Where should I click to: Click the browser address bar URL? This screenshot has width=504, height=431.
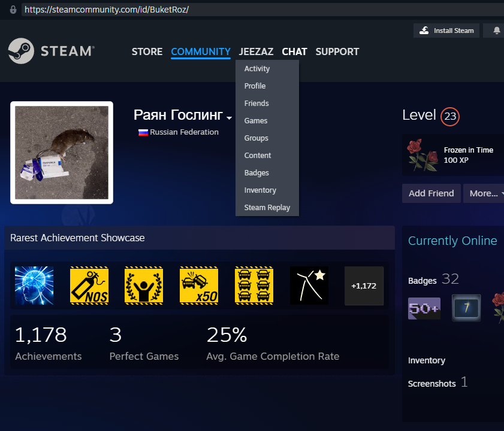[107, 10]
